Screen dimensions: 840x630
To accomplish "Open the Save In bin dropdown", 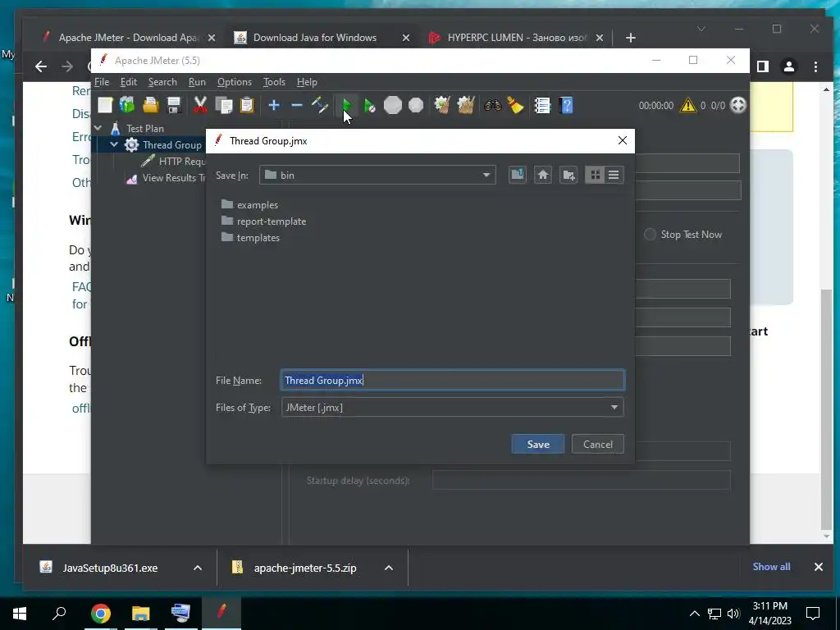I will coord(377,176).
